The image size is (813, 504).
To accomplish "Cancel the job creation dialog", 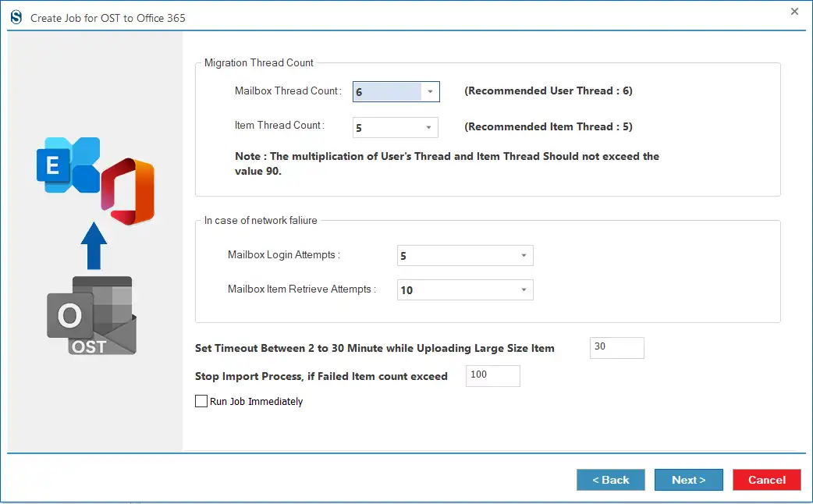I will 767,480.
